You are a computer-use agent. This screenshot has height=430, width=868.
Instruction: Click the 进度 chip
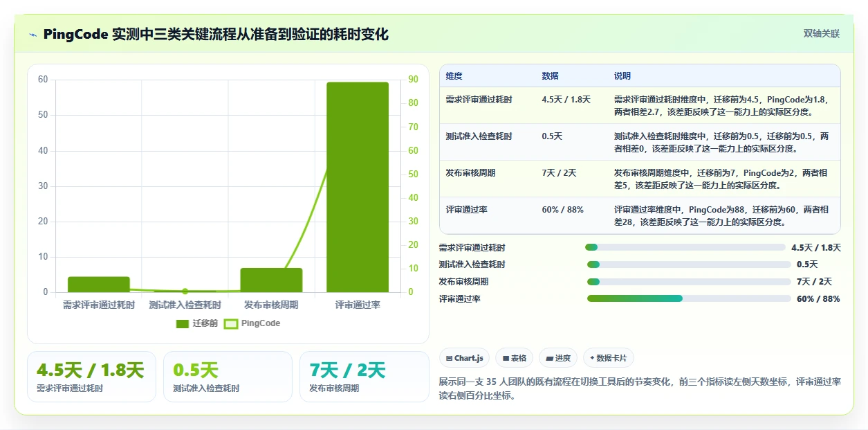click(558, 358)
